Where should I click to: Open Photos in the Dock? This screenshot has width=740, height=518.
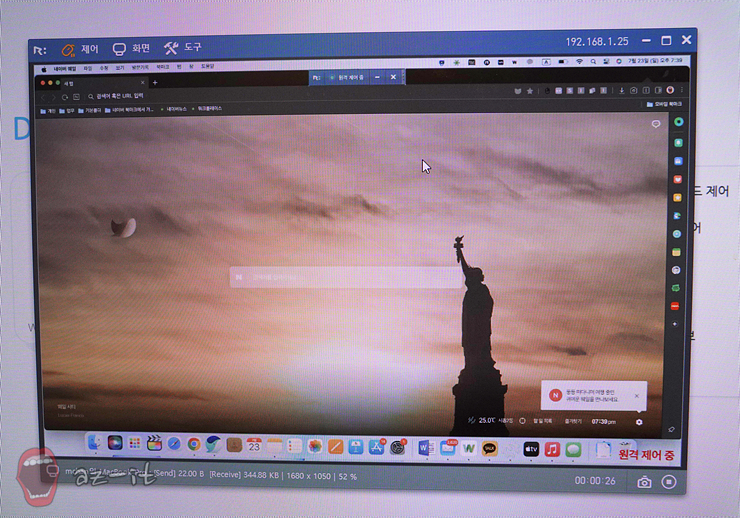coord(315,446)
